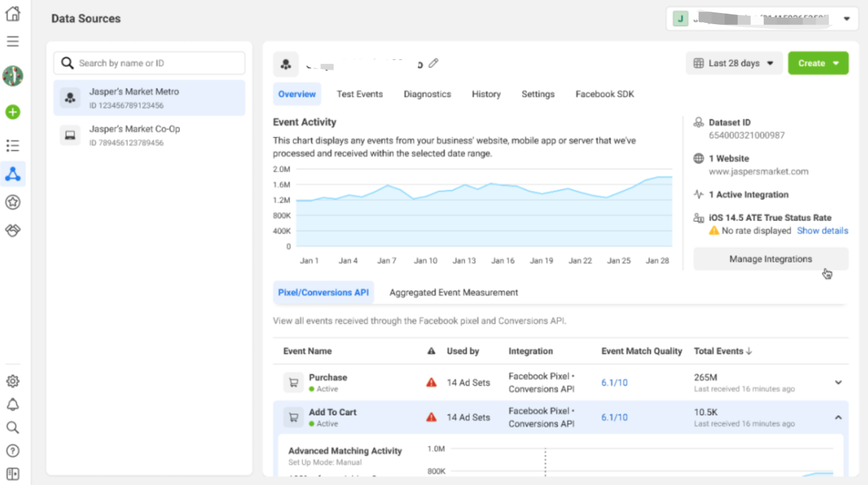Switch to the Diagnostics tab

click(427, 94)
